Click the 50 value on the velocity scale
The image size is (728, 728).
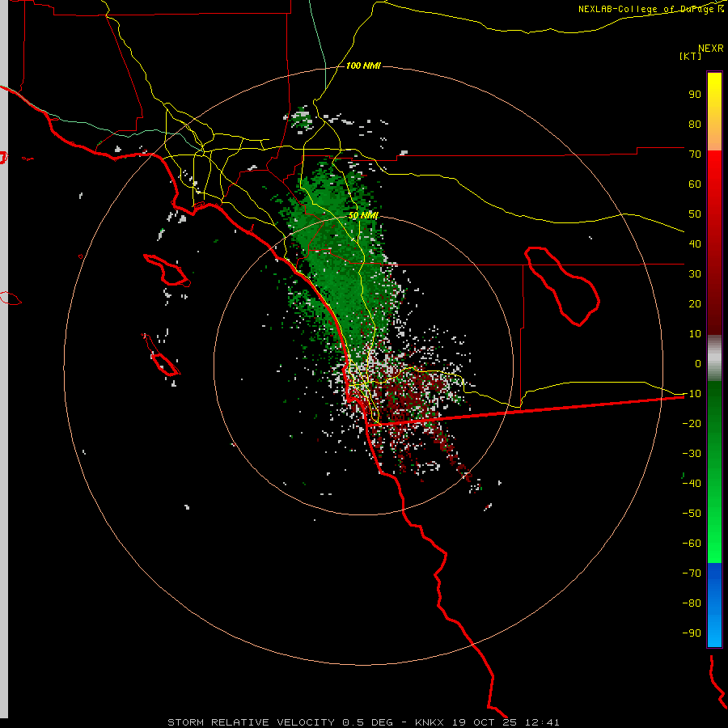(x=695, y=214)
